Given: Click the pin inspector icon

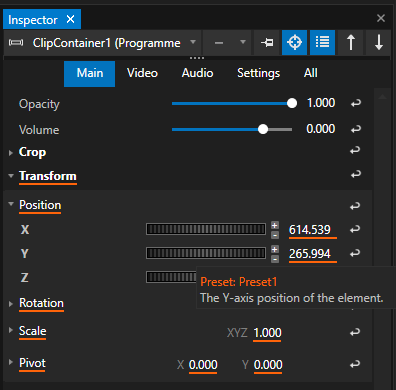Looking at the screenshot, I should coord(267,42).
